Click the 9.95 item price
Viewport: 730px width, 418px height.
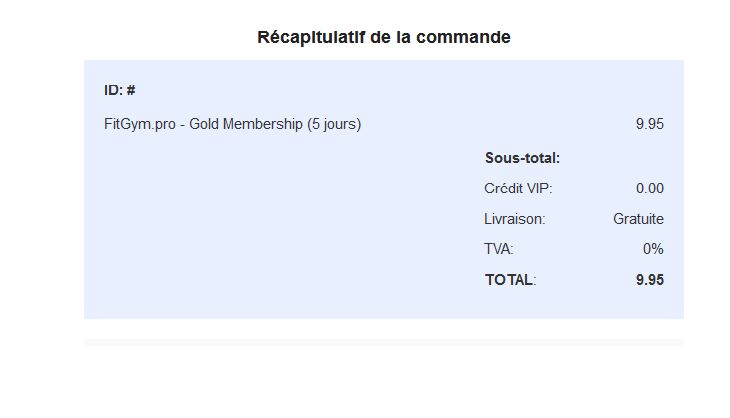tap(649, 124)
